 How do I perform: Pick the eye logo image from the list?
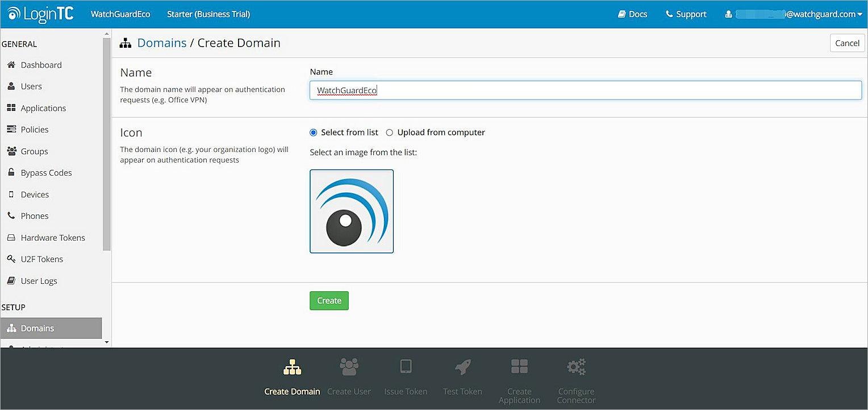click(351, 211)
